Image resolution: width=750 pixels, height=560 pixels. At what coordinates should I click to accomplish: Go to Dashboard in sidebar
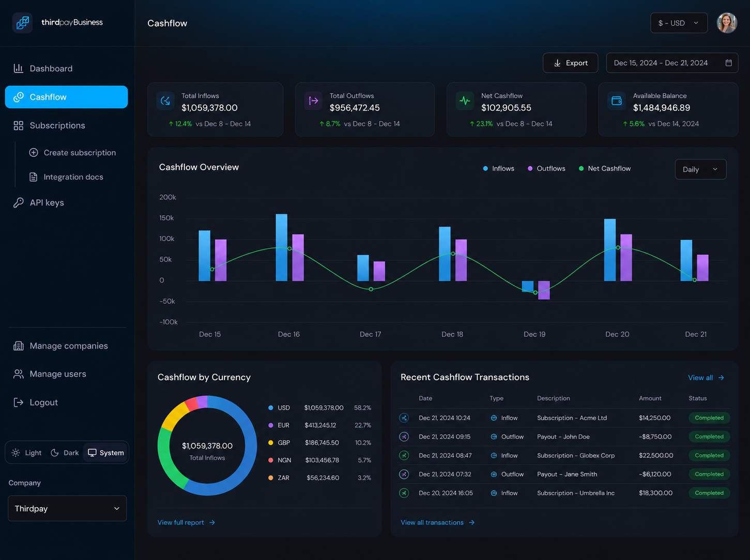66,68
